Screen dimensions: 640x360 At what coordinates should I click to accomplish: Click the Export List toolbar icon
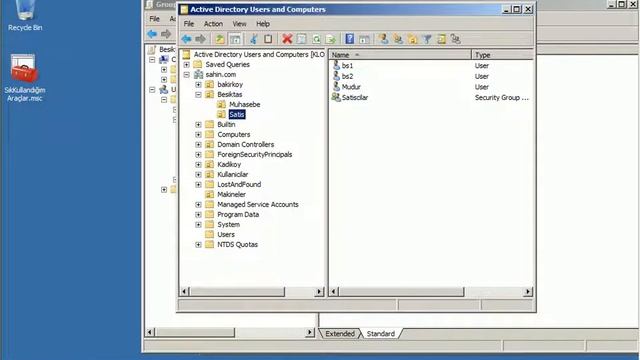click(331, 39)
